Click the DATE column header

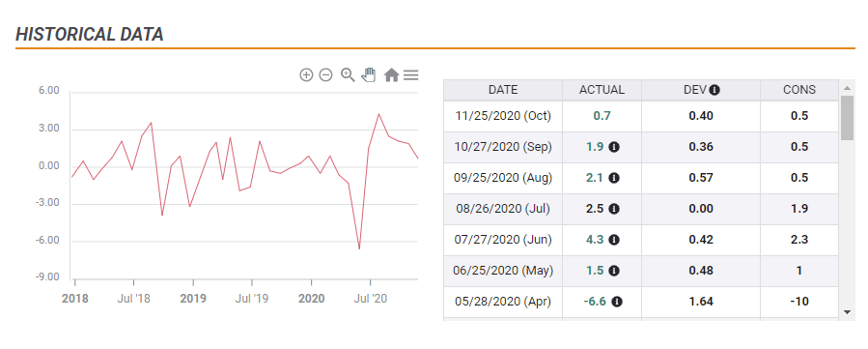503,90
